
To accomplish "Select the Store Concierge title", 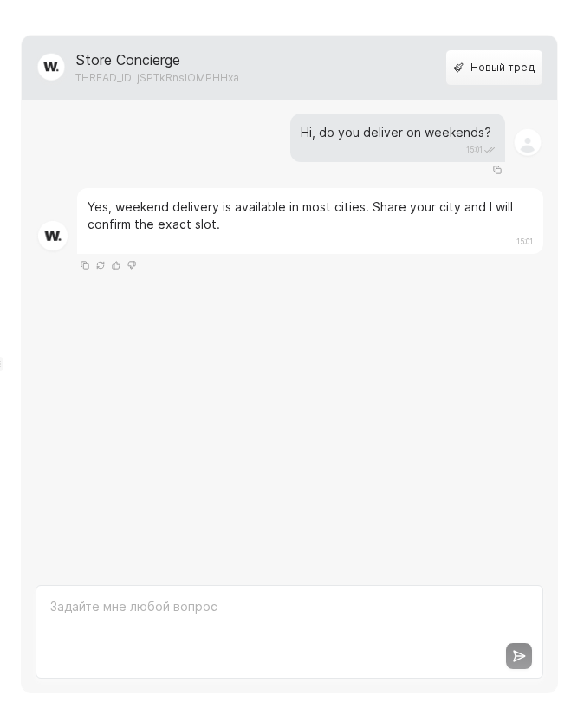I will coord(127,60).
